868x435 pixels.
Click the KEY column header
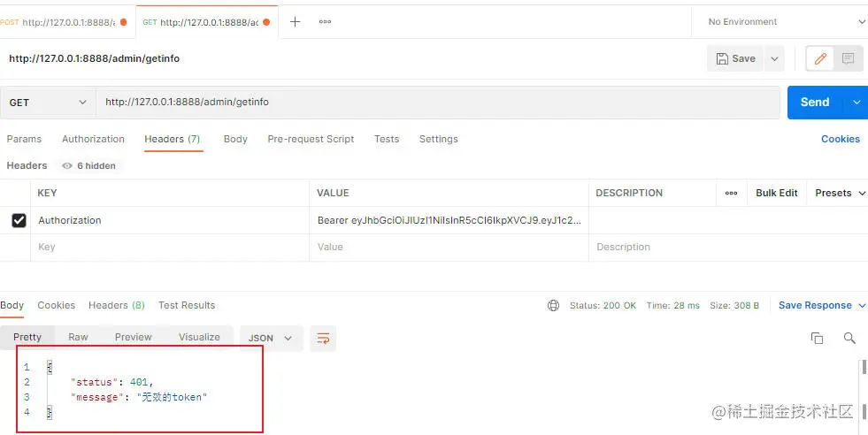point(47,193)
